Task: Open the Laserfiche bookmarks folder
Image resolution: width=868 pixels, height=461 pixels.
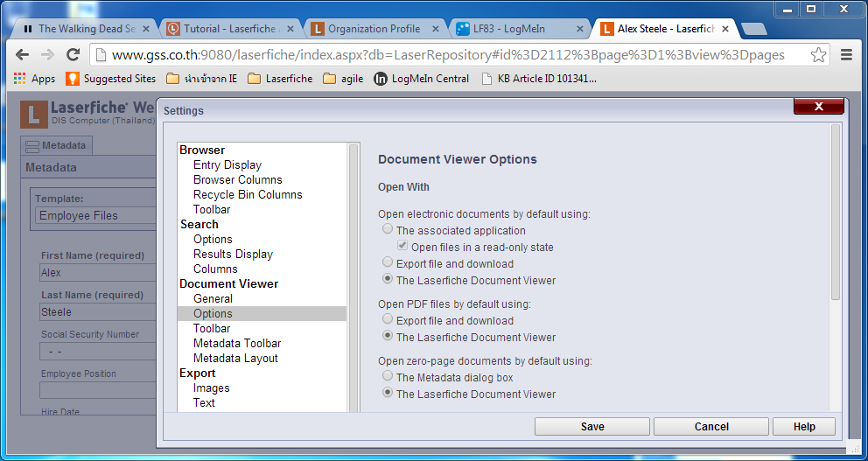Action: (280, 79)
